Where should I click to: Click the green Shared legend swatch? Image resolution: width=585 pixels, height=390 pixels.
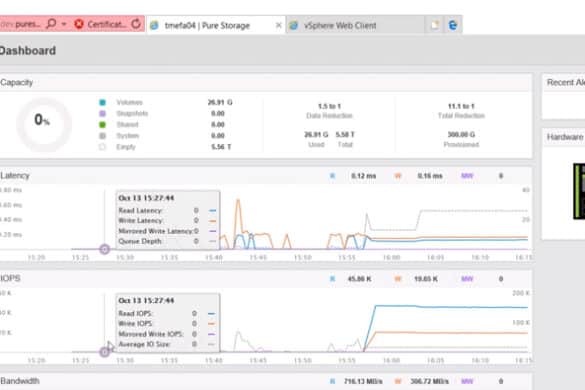102,125
